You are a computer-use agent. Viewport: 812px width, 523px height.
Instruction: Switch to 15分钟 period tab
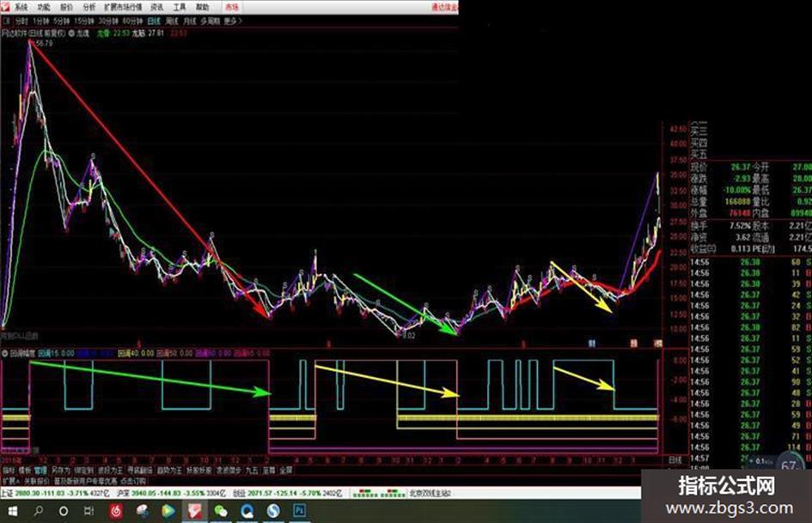click(x=83, y=21)
